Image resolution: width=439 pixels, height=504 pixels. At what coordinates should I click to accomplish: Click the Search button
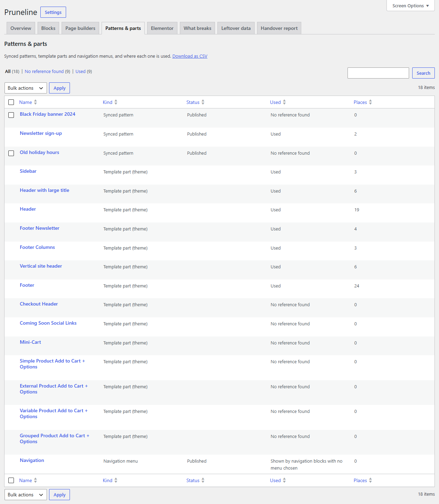423,73
